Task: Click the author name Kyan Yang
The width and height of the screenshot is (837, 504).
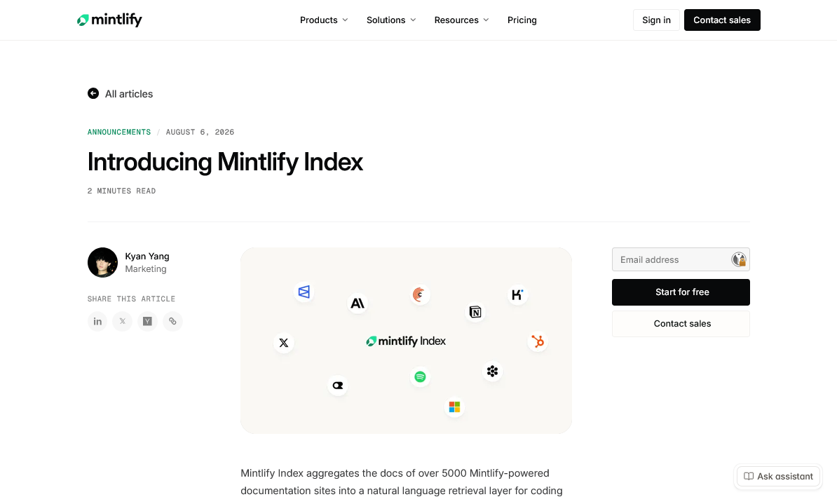Action: click(x=147, y=257)
